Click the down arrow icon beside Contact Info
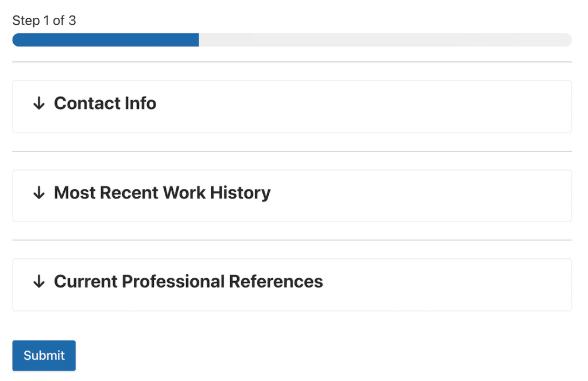 pyautogui.click(x=39, y=104)
